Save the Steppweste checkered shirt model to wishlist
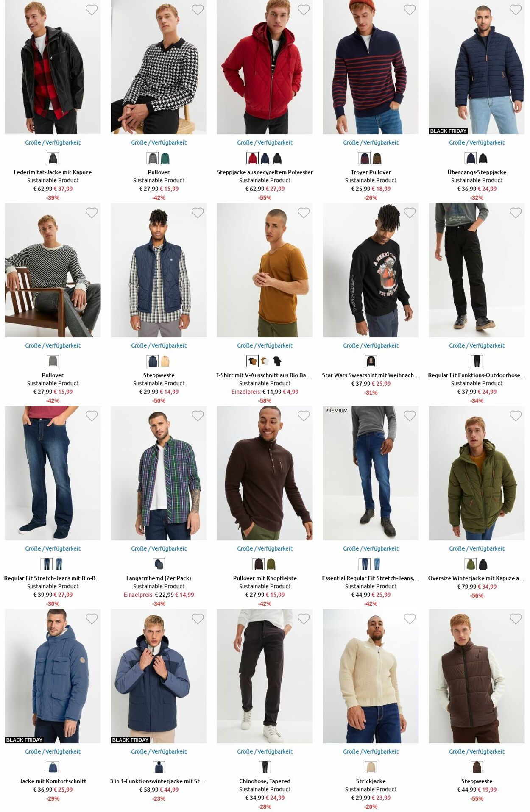The image size is (530, 812). coord(198,213)
